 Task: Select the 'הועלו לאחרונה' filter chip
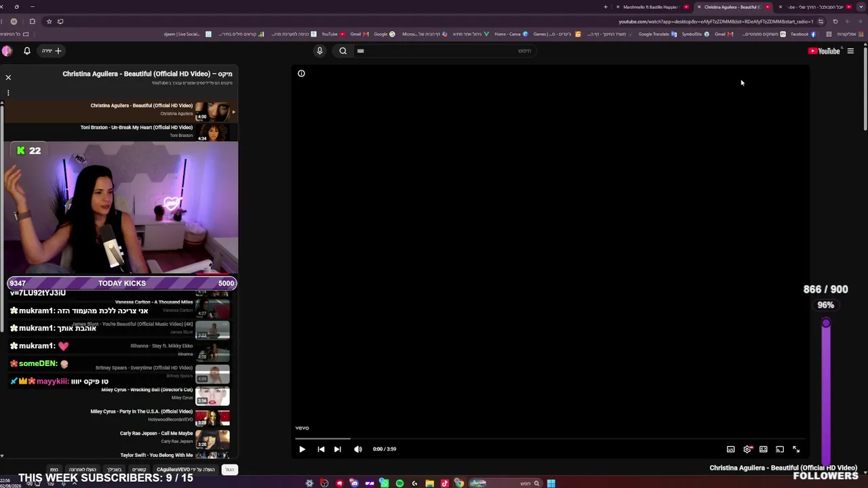82,470
